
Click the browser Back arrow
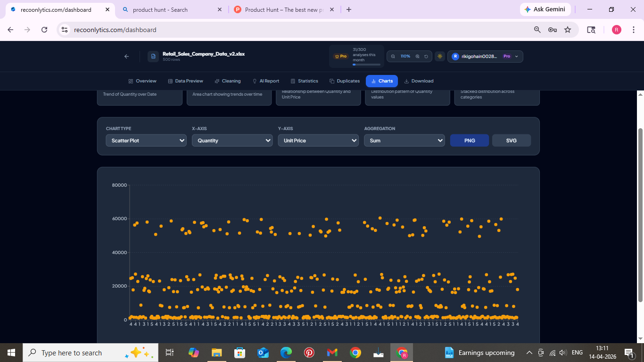[x=10, y=30]
